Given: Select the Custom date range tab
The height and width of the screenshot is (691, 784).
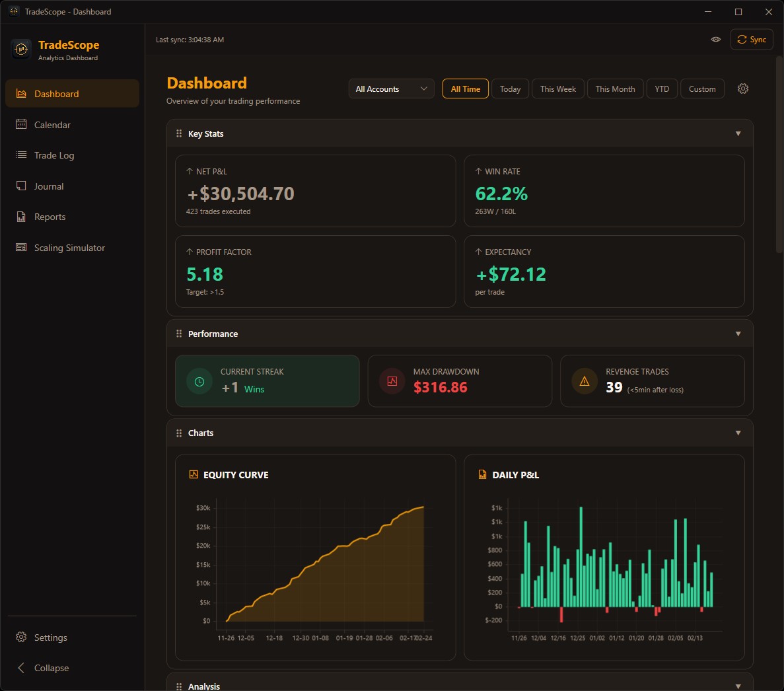Looking at the screenshot, I should (702, 88).
